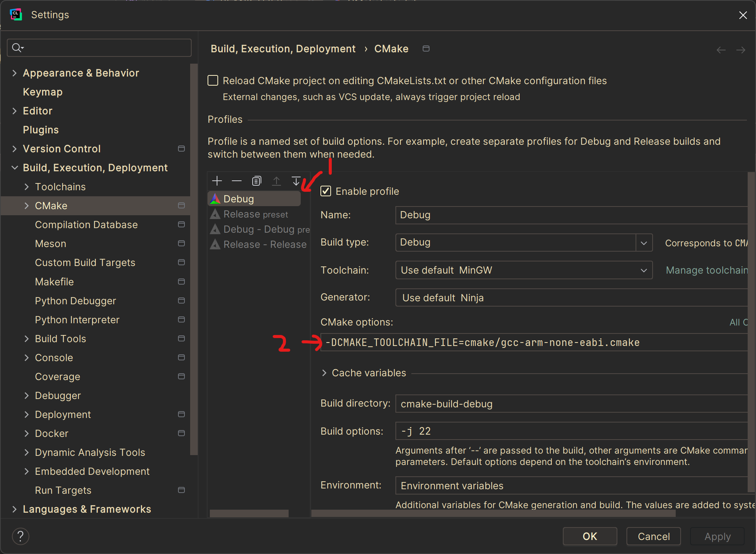Move the Debug profile down with arrow icon
Viewport: 756px width, 554px height.
296,181
